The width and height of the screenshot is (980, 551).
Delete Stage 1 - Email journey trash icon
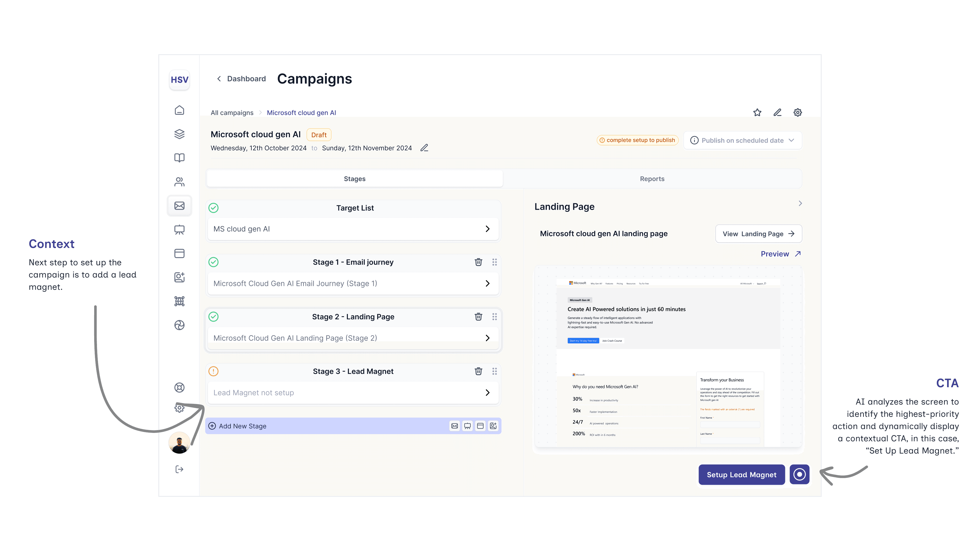click(x=478, y=262)
